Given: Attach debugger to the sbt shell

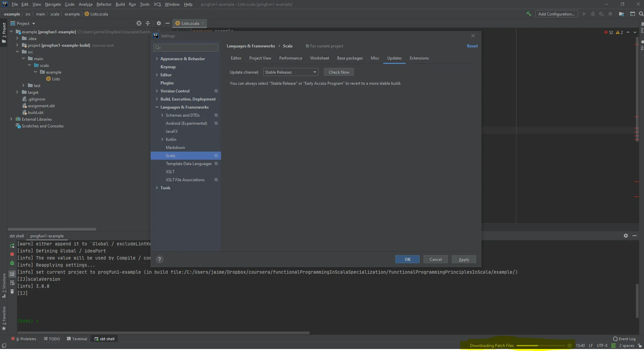Looking at the screenshot, I should click(12, 263).
